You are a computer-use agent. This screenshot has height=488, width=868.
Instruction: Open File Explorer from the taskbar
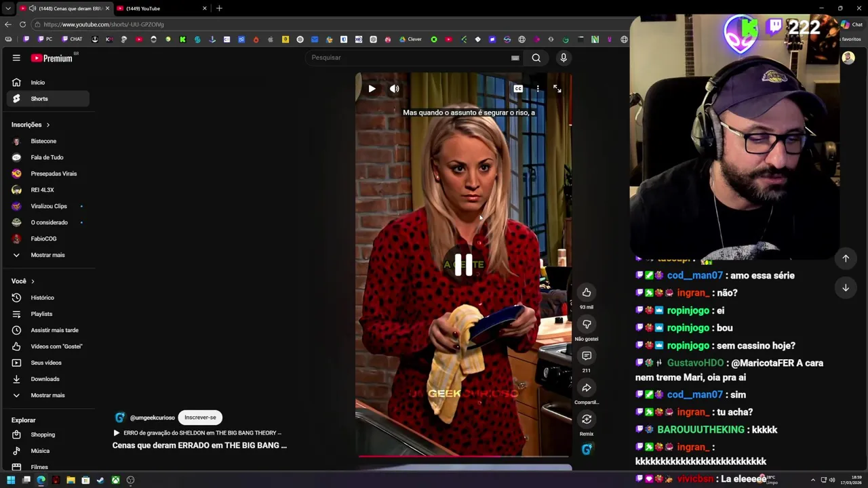click(x=71, y=480)
